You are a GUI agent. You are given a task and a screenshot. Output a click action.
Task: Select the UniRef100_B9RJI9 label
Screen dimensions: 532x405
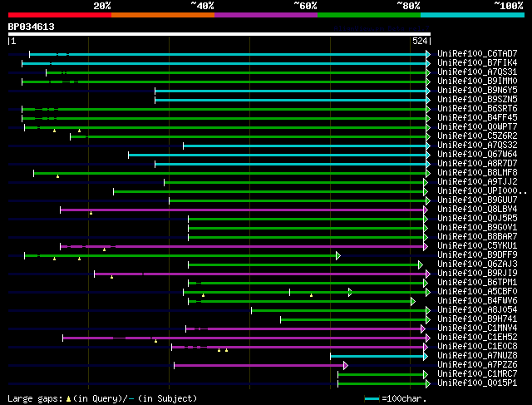click(x=477, y=274)
